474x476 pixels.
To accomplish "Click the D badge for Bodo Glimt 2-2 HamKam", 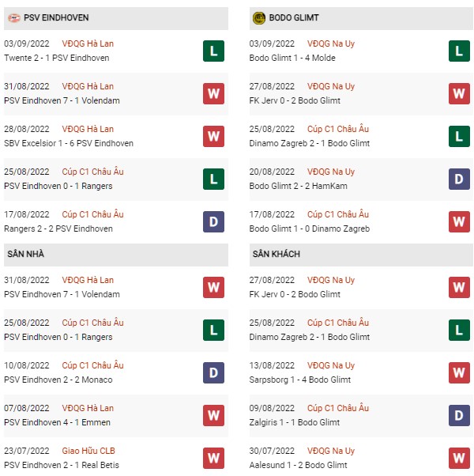I will point(459,179).
